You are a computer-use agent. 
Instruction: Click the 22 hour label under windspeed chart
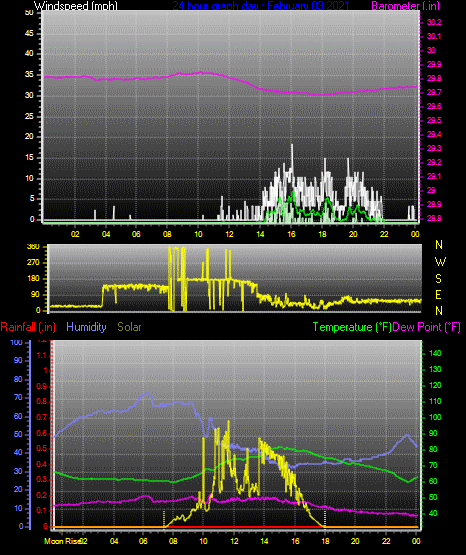pyautogui.click(x=384, y=234)
